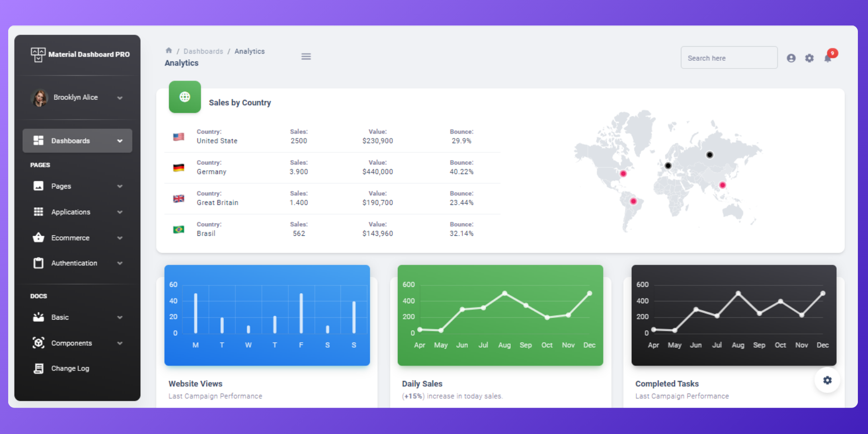Focus the Search here input field
This screenshot has height=434, width=868.
[x=729, y=58]
